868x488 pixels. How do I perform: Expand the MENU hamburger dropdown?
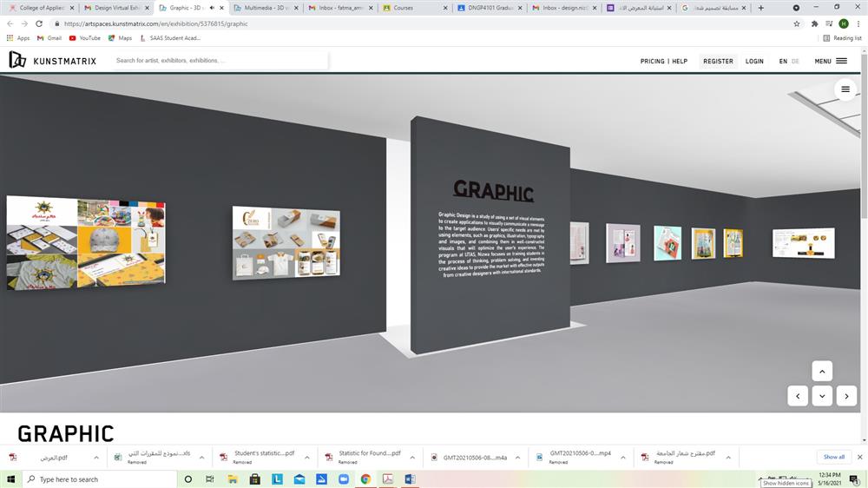[831, 62]
